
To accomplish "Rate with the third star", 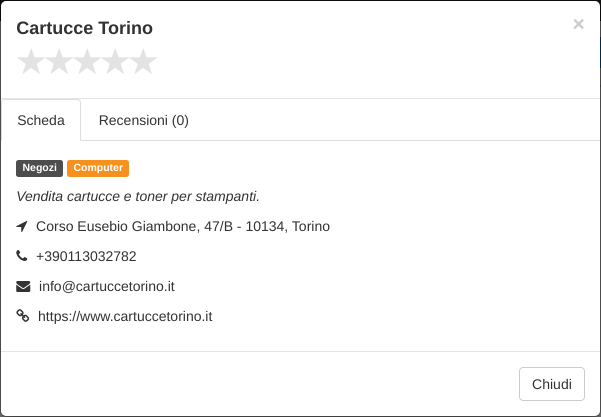I will coord(87,61).
